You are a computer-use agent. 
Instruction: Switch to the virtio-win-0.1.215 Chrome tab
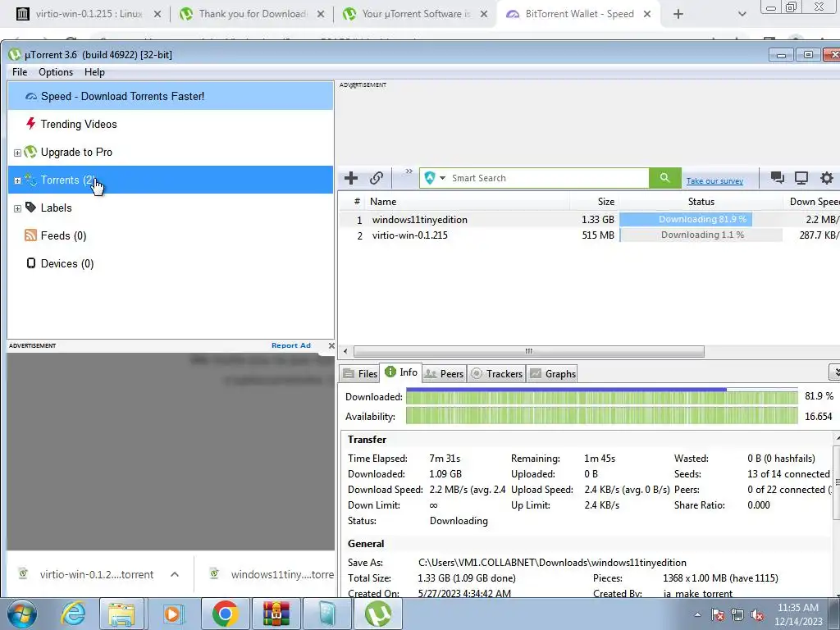89,14
